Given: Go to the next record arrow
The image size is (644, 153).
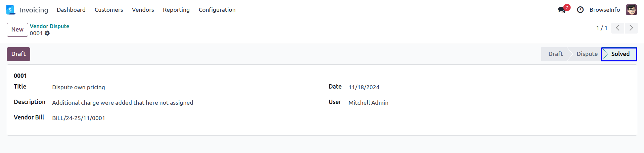Looking at the screenshot, I should (631, 28).
